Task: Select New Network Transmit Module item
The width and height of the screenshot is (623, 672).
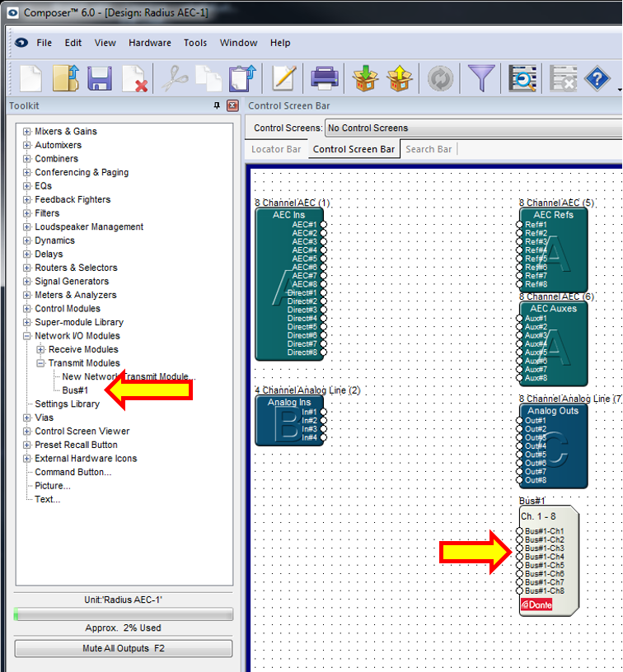Action: (129, 376)
